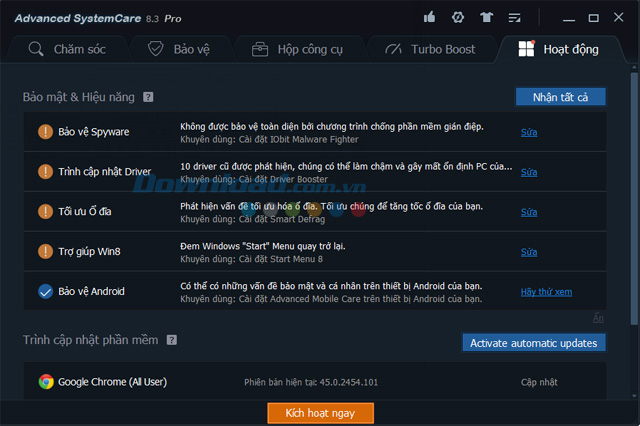Open the options menu list icon
The width and height of the screenshot is (640, 426).
(514, 18)
